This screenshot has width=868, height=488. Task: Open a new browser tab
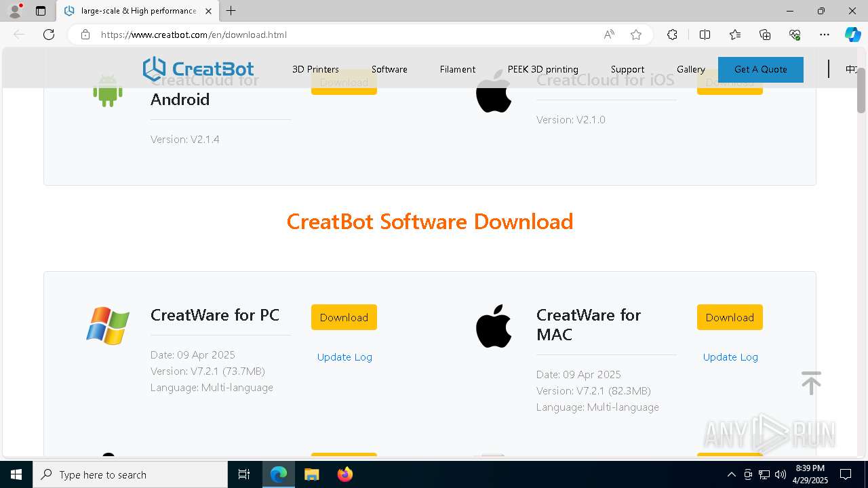231,11
